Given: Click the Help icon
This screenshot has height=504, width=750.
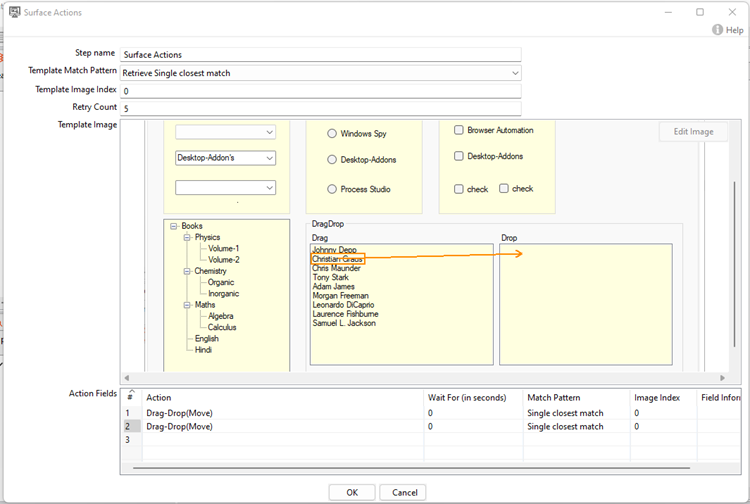Looking at the screenshot, I should 719,30.
